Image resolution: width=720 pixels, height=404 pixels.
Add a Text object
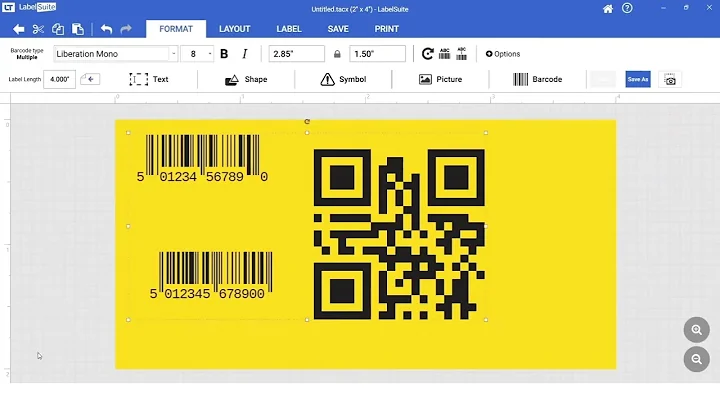tap(149, 79)
